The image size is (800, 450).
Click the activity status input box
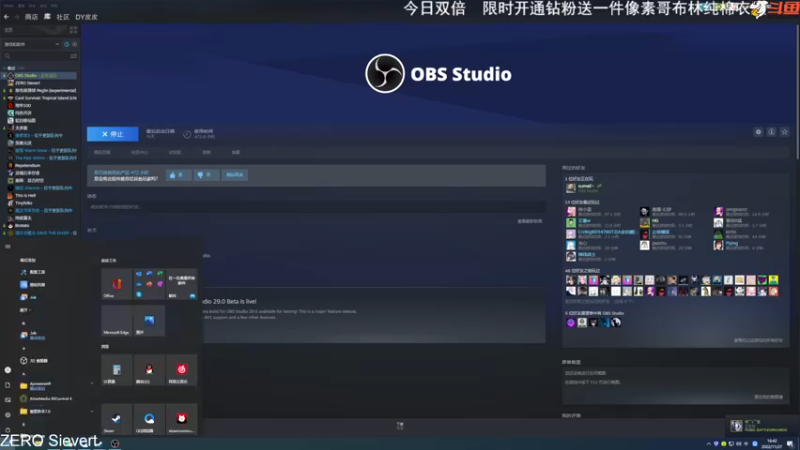coord(316,207)
